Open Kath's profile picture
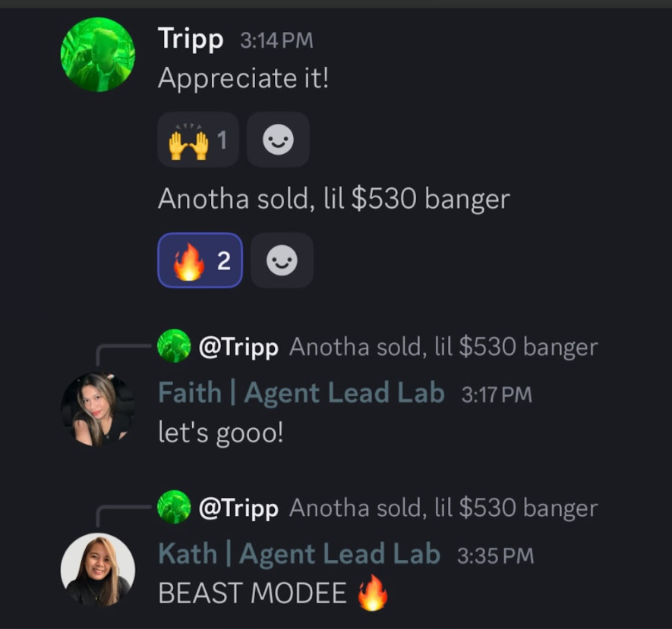The image size is (672, 629). pos(98,570)
